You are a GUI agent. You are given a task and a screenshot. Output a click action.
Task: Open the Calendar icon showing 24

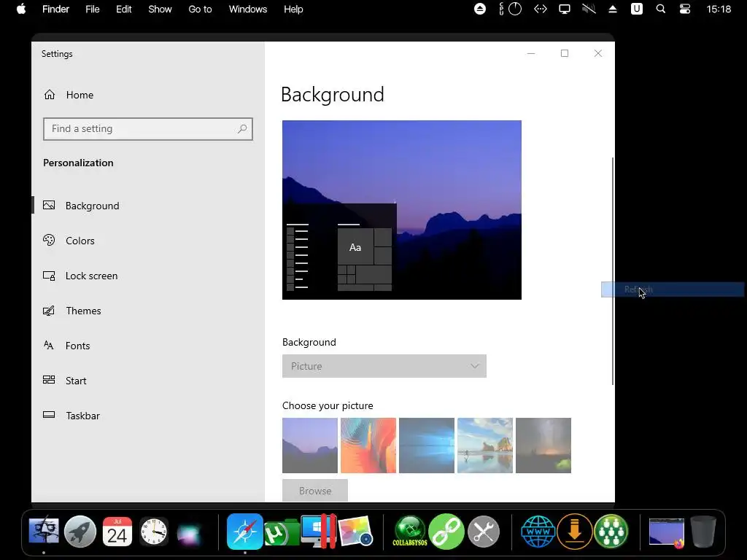tap(117, 532)
